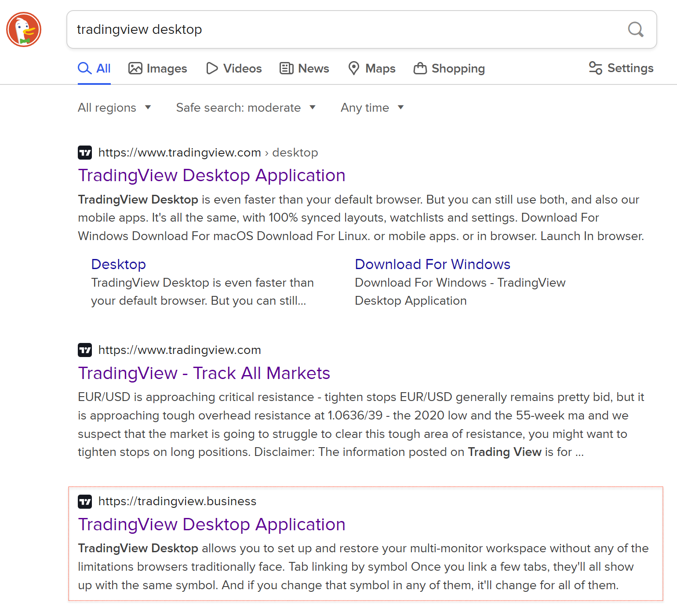Go to the Shopping tab
The image size is (677, 616).
pos(449,69)
